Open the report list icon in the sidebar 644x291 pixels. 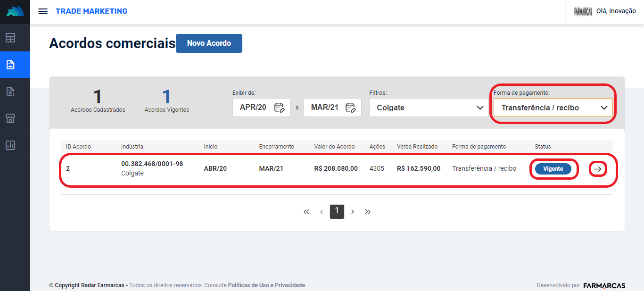10,91
